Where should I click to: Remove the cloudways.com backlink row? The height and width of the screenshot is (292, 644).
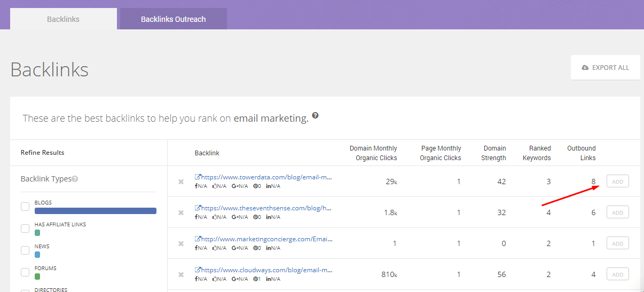181,274
